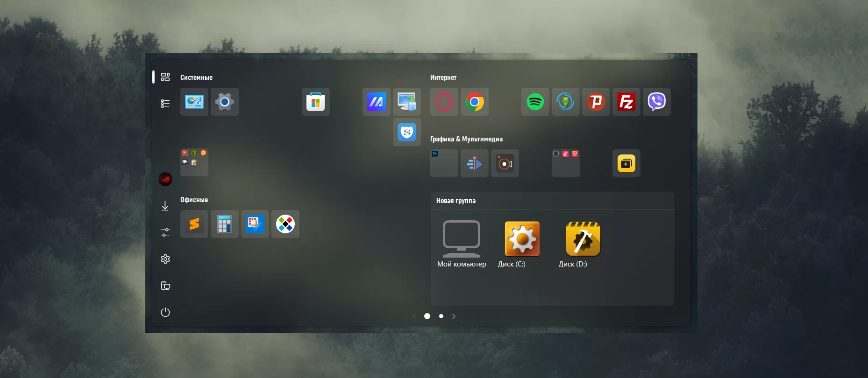Launch Google Chrome tile
868x378 pixels.
pos(475,102)
